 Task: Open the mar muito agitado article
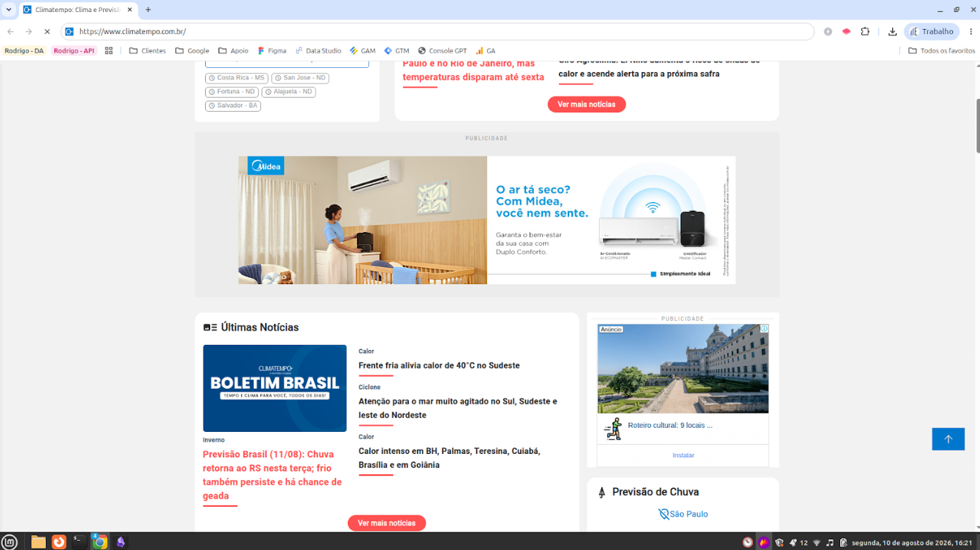pyautogui.click(x=457, y=408)
